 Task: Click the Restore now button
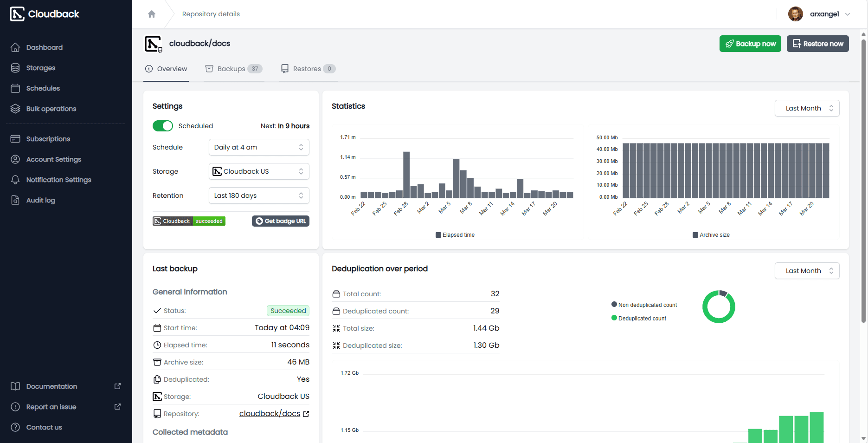tap(818, 44)
